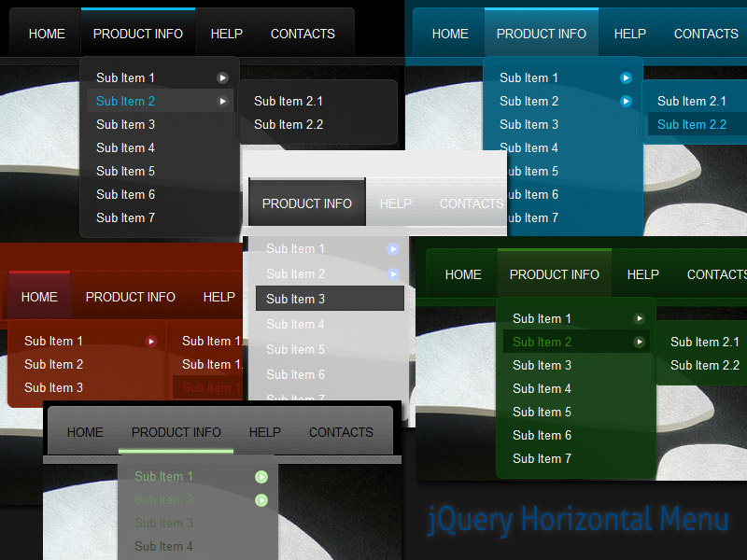Screen dimensions: 747x560
Task: Click the blue arrow icon next to Sub Item 2 in silver menu
Action: coord(393,272)
